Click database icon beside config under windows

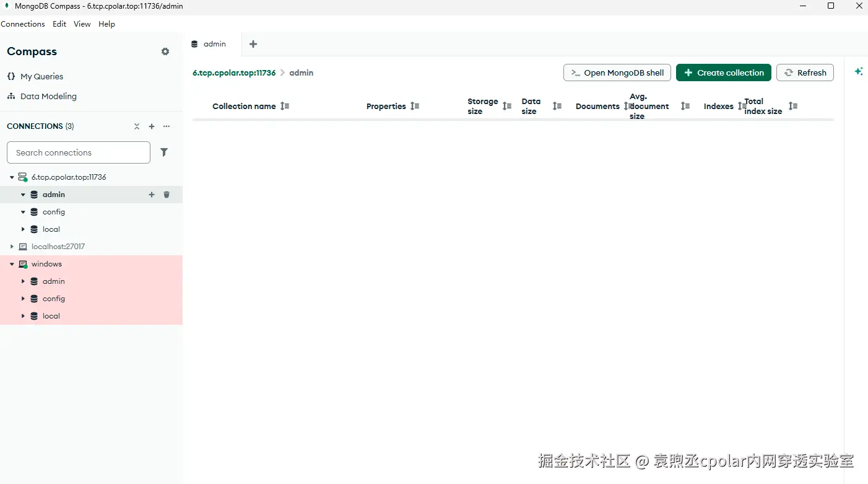click(x=34, y=299)
